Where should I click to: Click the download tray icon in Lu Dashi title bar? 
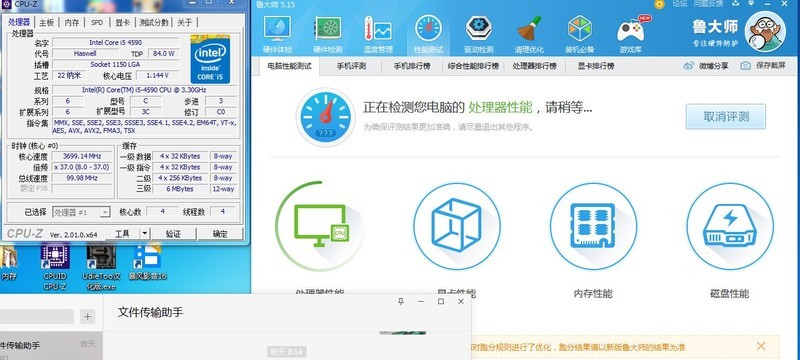pos(736,3)
